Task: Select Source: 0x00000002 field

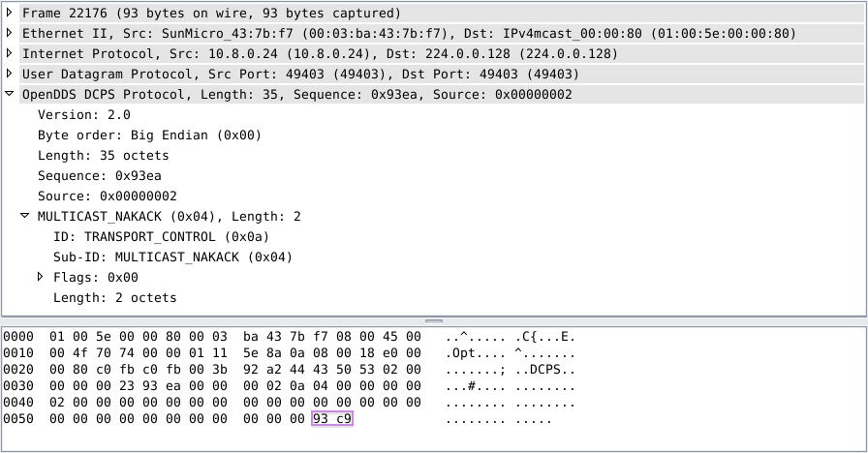Action: click(108, 196)
